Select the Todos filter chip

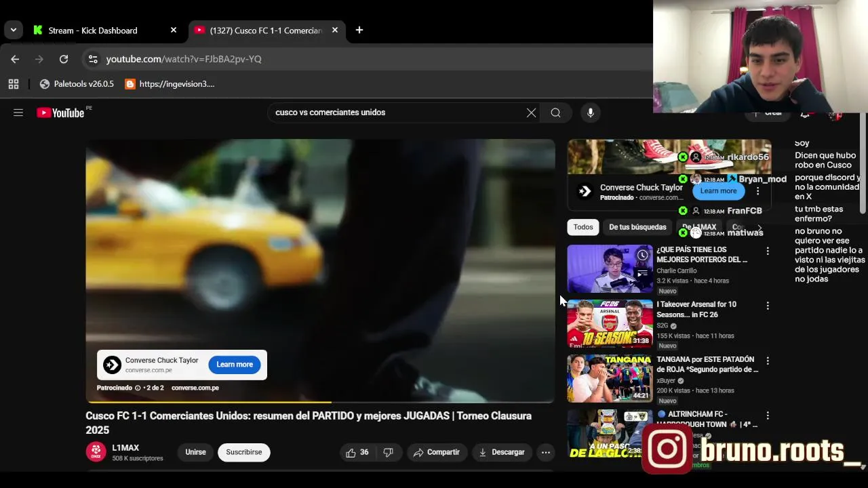[583, 227]
